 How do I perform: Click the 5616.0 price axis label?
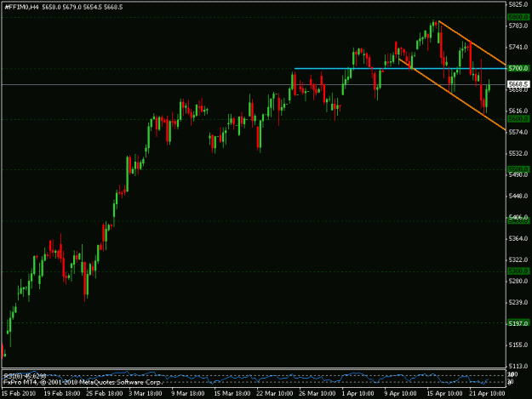pos(518,111)
